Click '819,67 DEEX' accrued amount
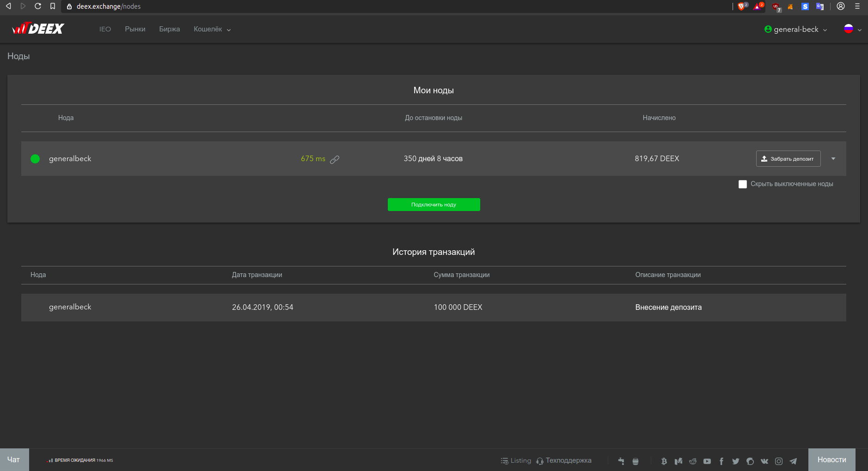This screenshot has width=868, height=471. coord(657,159)
